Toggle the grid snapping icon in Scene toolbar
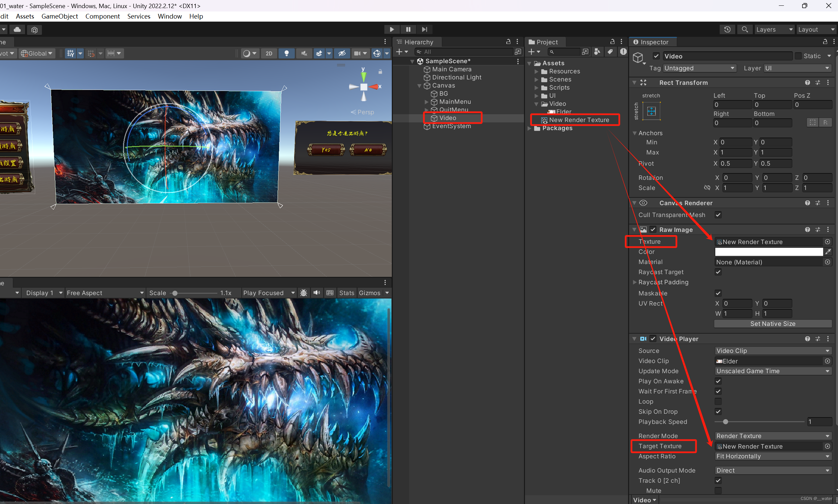The height and width of the screenshot is (504, 838). click(71, 53)
